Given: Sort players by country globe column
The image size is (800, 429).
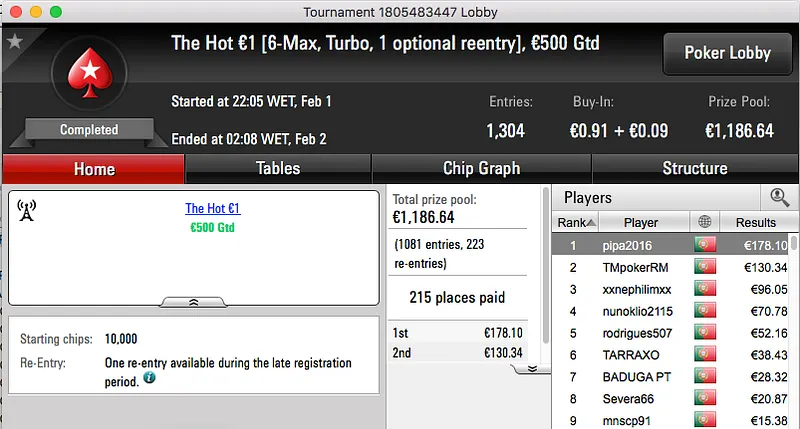Looking at the screenshot, I should pos(704,222).
